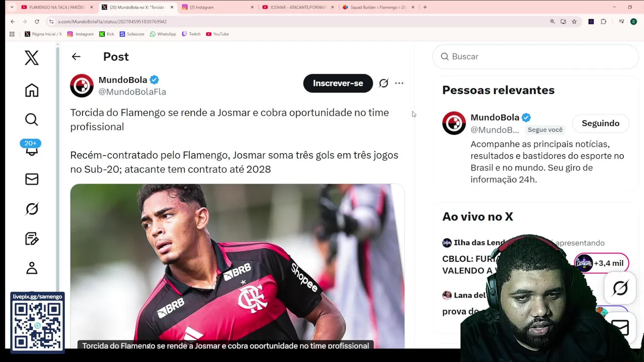The image size is (644, 362).
Task: Bookmark this page with the star icon
Action: (x=574, y=22)
